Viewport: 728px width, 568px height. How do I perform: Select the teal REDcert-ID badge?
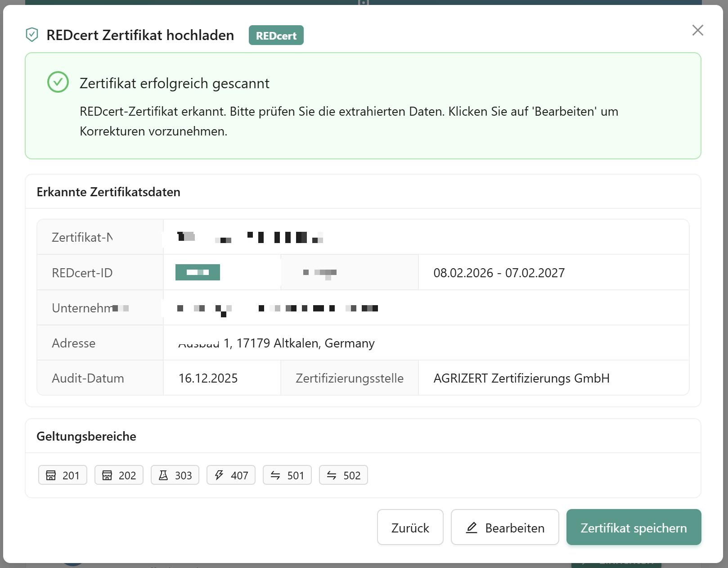pos(198,272)
